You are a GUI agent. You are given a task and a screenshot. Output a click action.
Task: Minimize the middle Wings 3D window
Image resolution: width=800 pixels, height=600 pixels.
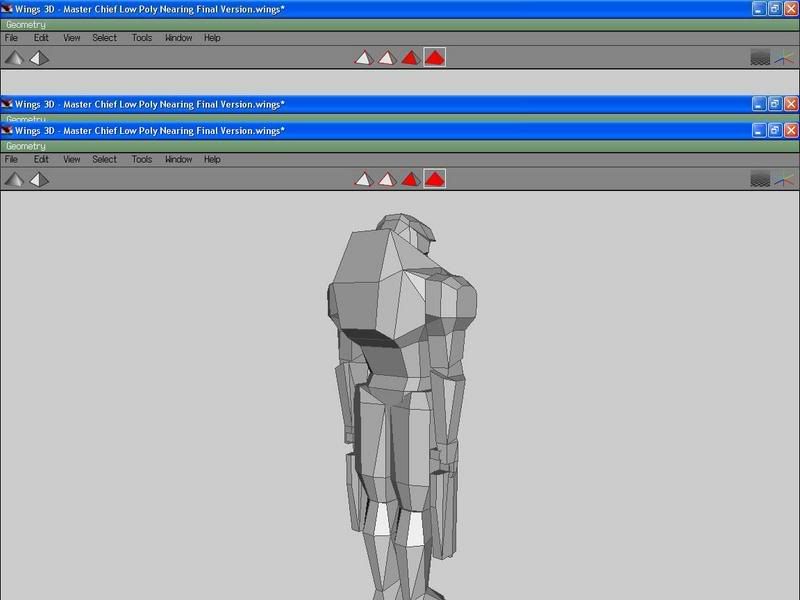tap(759, 104)
